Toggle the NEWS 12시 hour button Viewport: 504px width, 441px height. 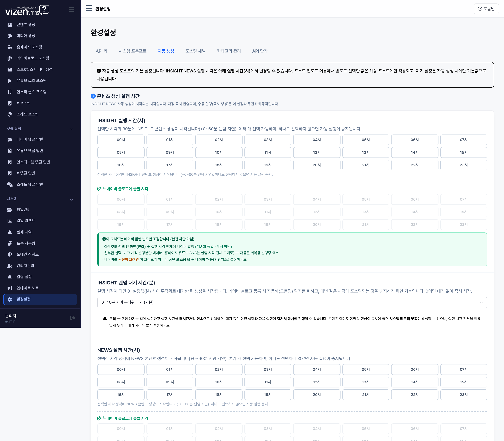coord(317,382)
